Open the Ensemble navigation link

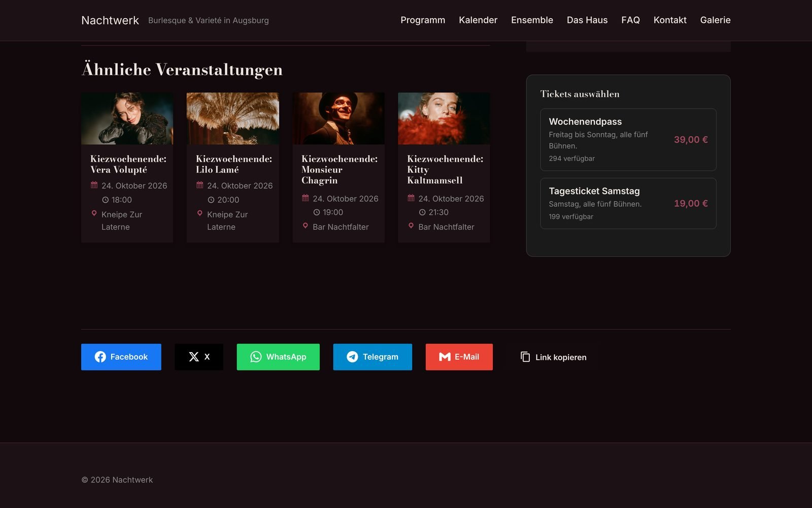pos(532,20)
